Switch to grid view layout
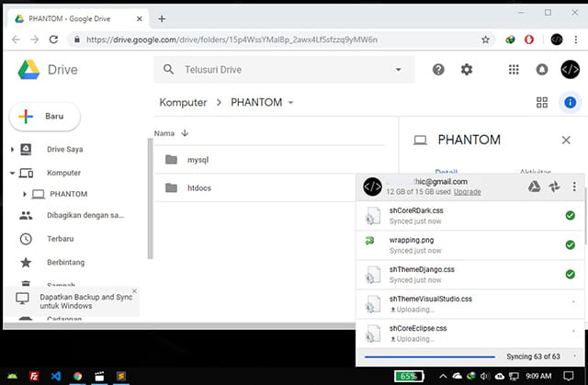The height and width of the screenshot is (385, 588). click(x=542, y=102)
